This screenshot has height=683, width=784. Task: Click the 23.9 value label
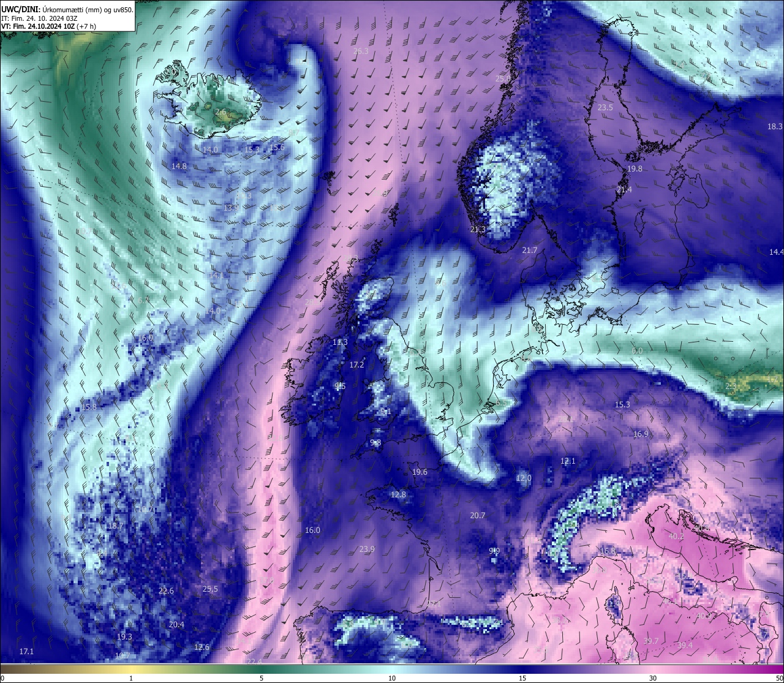(367, 549)
